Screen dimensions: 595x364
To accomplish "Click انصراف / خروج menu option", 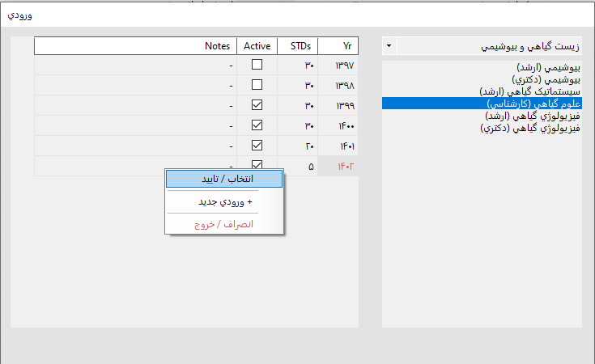I will point(224,223).
